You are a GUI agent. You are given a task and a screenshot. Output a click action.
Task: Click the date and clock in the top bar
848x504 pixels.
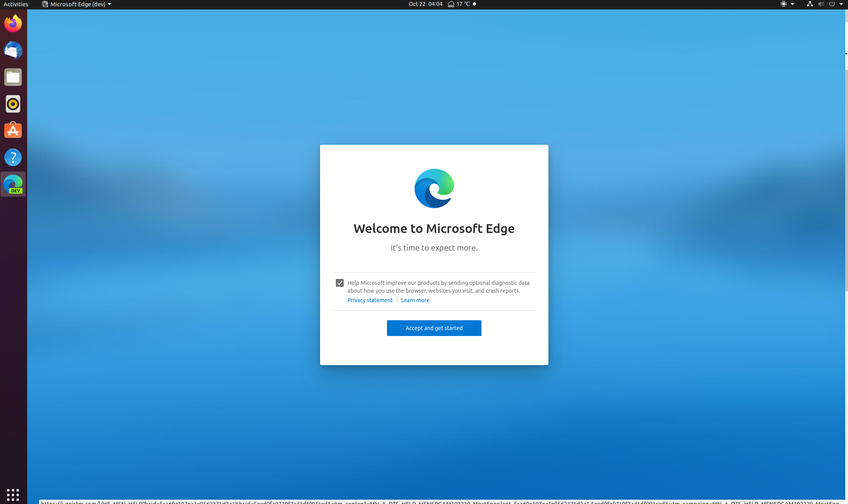425,4
